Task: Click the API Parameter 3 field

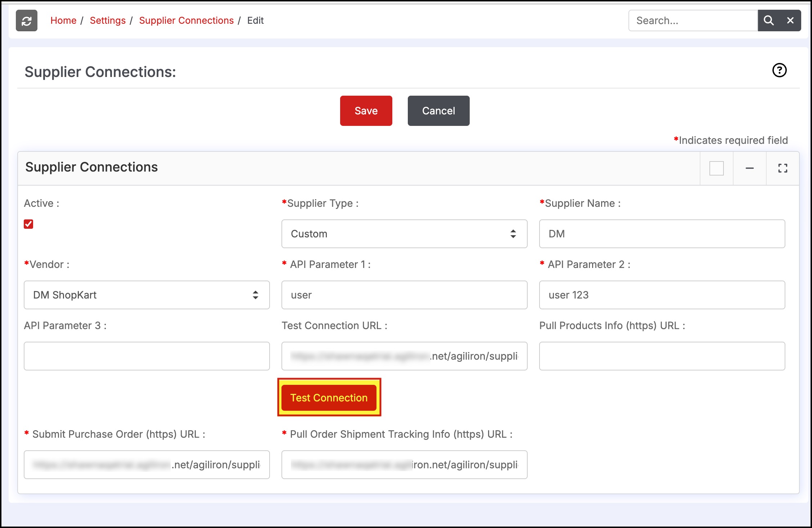Action: tap(146, 356)
